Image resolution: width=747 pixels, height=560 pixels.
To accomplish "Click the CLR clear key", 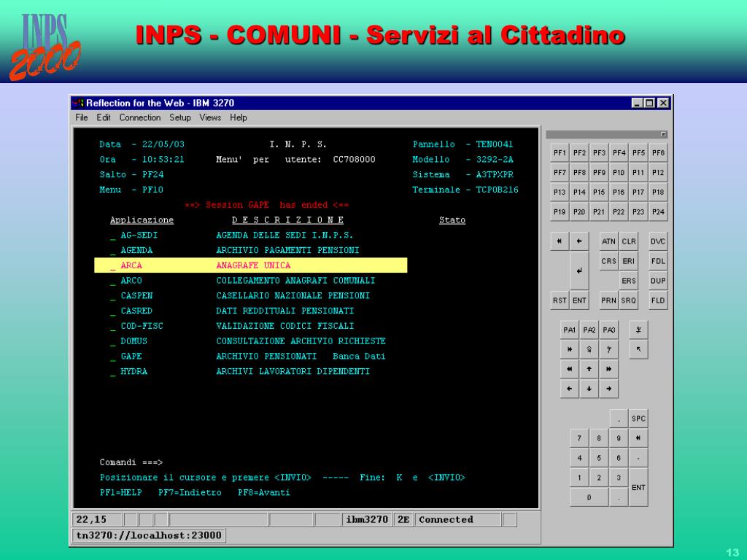I will [628, 241].
